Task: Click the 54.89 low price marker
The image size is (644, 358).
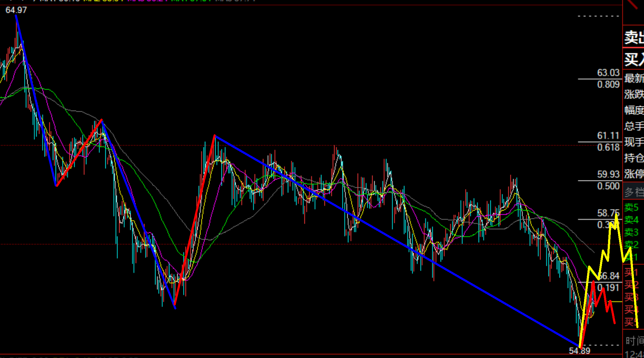Action: click(x=579, y=351)
